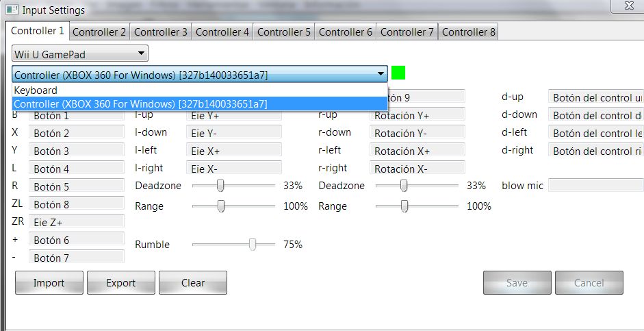The image size is (644, 331).
Task: Click the d-up mapping field
Action: tap(596, 97)
